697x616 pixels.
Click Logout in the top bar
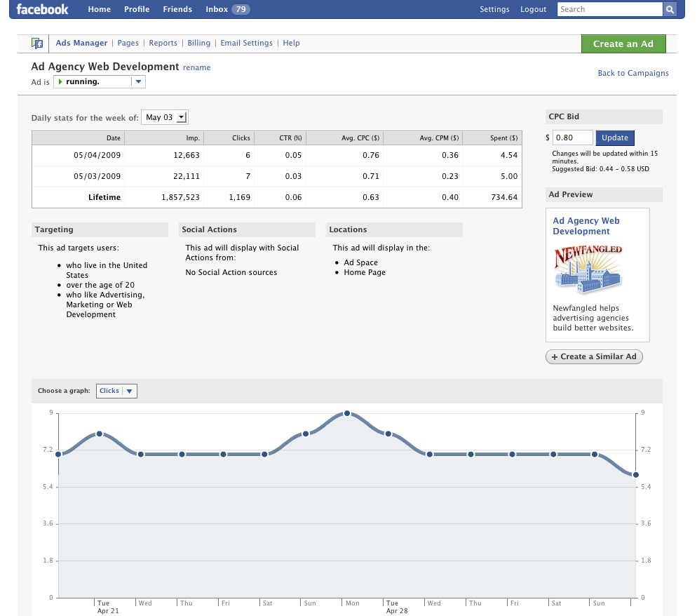coord(533,9)
